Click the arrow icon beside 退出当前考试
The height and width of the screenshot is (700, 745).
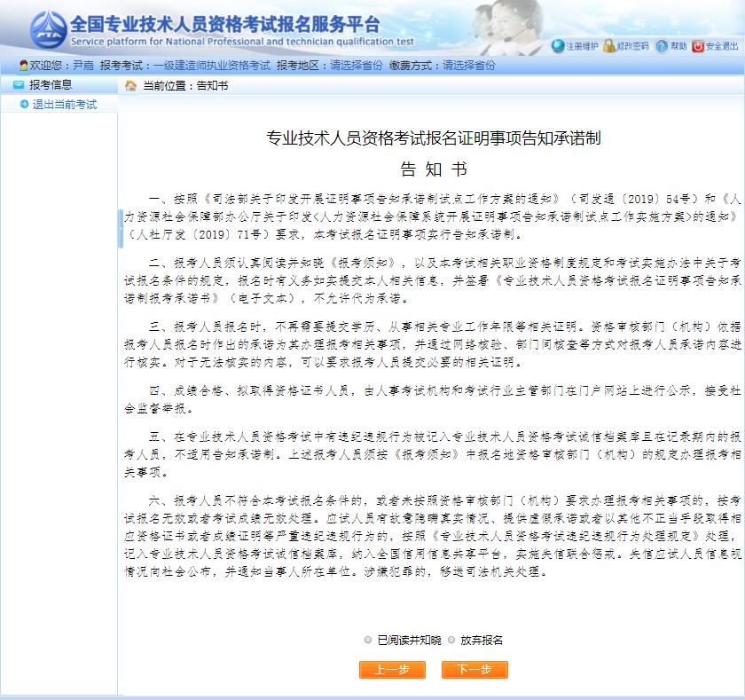(24, 105)
